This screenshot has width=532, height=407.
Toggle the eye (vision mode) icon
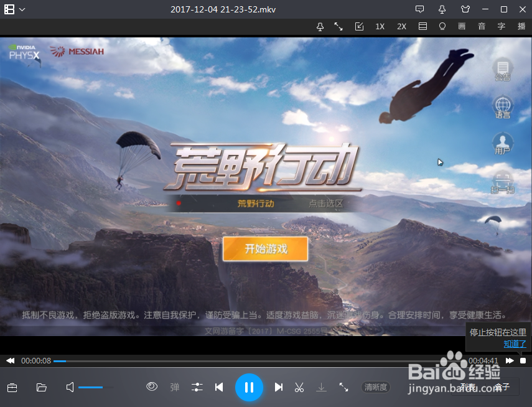(x=152, y=386)
